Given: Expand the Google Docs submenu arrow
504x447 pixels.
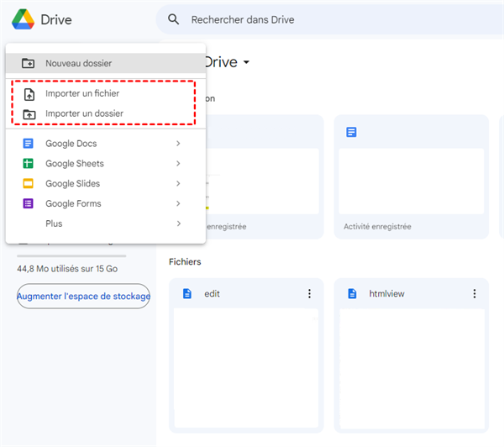Looking at the screenshot, I should [178, 144].
